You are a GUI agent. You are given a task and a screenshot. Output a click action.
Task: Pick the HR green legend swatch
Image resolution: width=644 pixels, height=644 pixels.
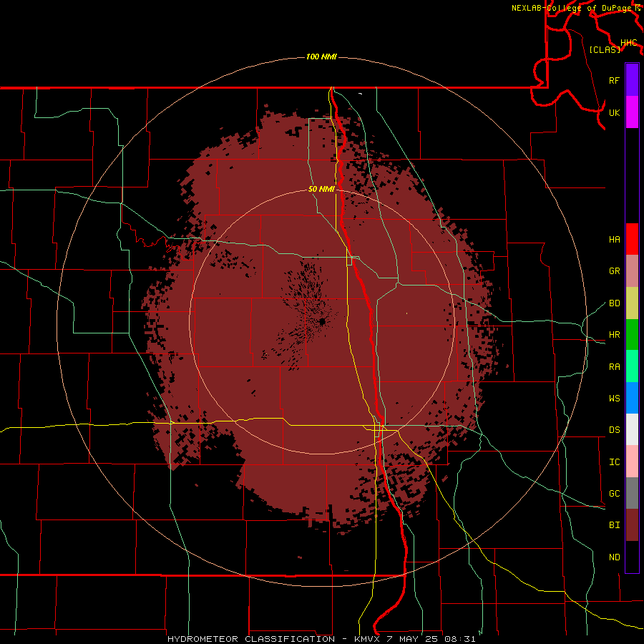click(632, 335)
